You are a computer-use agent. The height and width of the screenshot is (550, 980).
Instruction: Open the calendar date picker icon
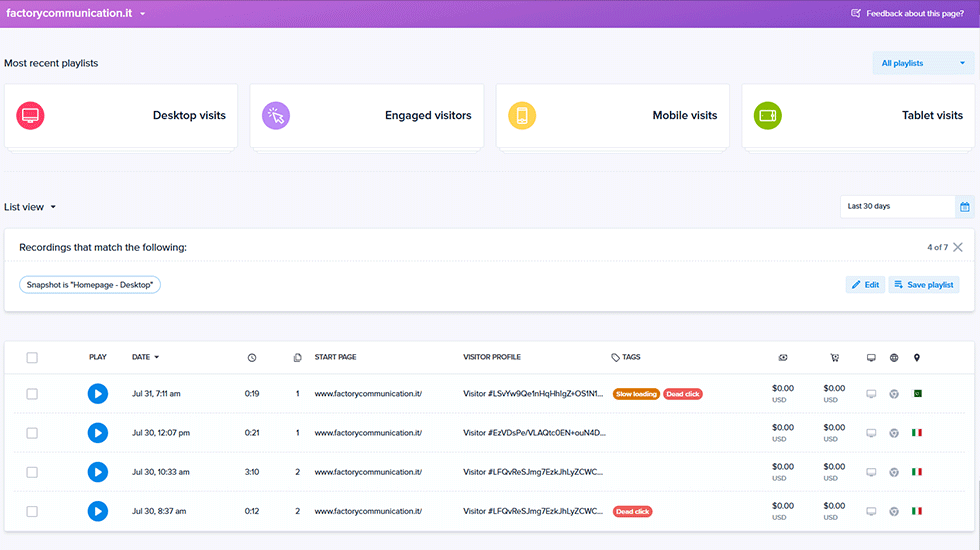tap(964, 206)
